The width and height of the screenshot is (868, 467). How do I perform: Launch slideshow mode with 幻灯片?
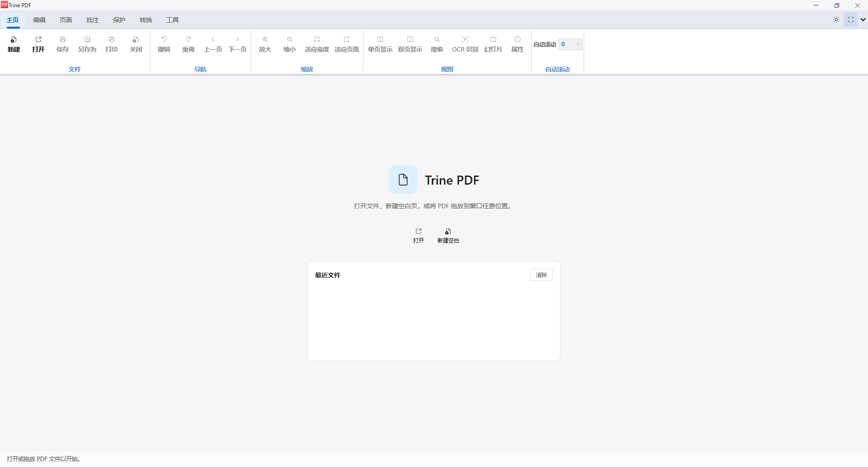[493, 44]
